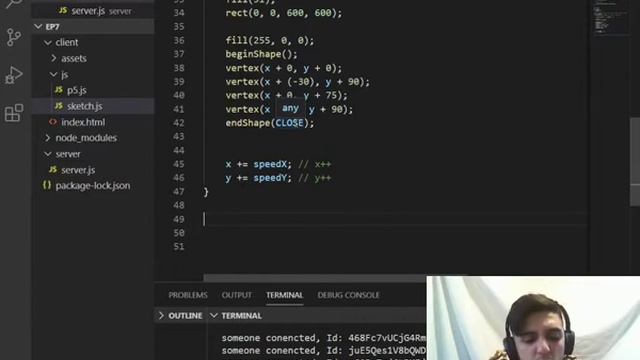Viewport: 640px width, 360px height.
Task: Open p5.js in the explorer
Action: click(x=77, y=90)
